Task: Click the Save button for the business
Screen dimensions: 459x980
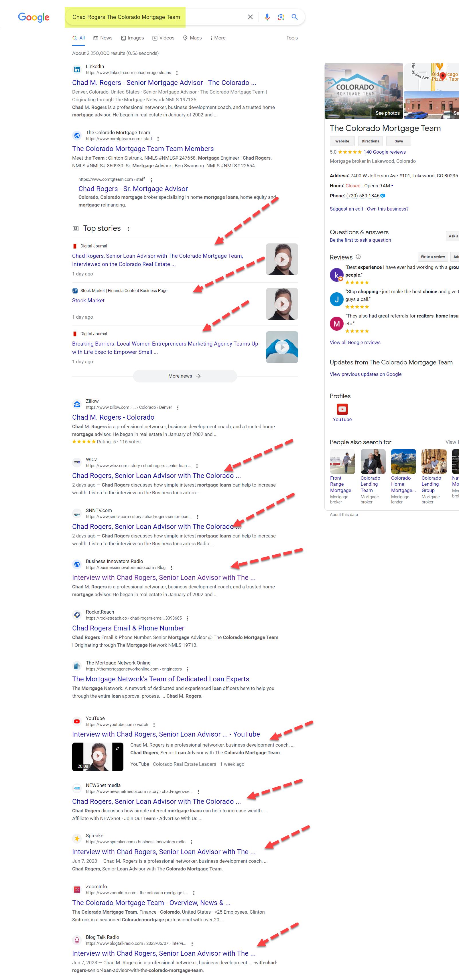Action: tap(398, 141)
